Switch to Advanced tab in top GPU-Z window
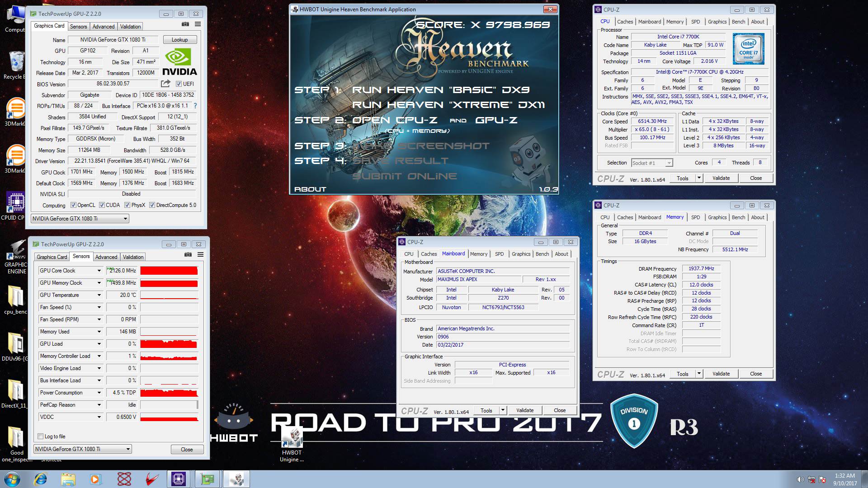The height and width of the screenshot is (488, 868). pos(104,27)
